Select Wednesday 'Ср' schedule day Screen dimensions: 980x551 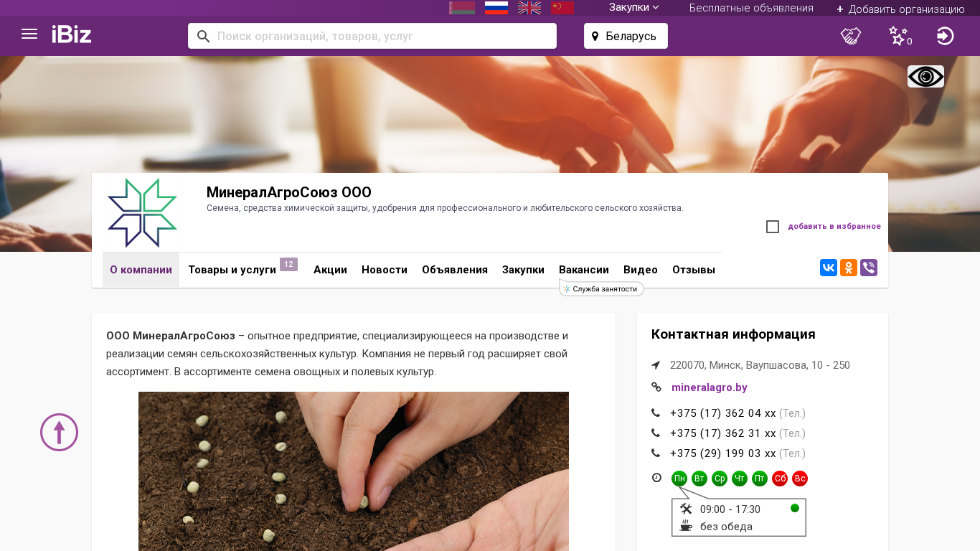pyautogui.click(x=720, y=479)
